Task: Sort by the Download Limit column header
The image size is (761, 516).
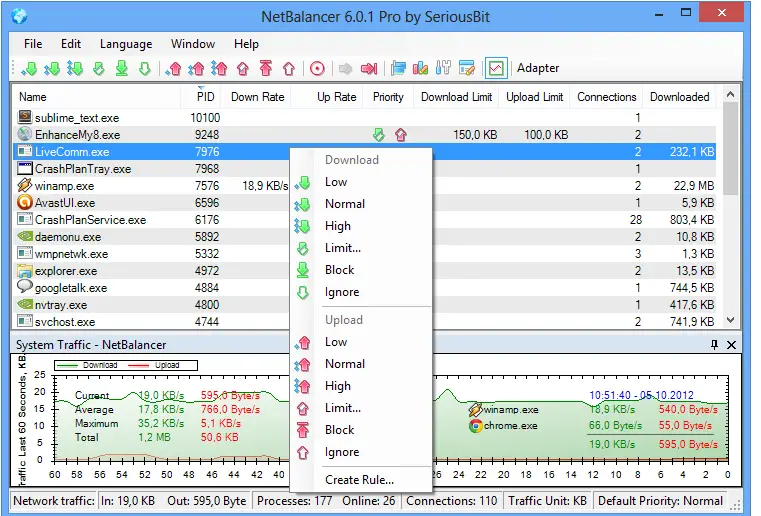Action: coord(456,97)
